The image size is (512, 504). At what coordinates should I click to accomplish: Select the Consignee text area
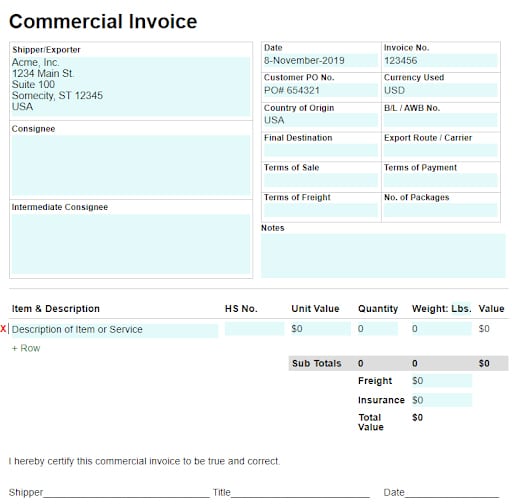pos(131,165)
